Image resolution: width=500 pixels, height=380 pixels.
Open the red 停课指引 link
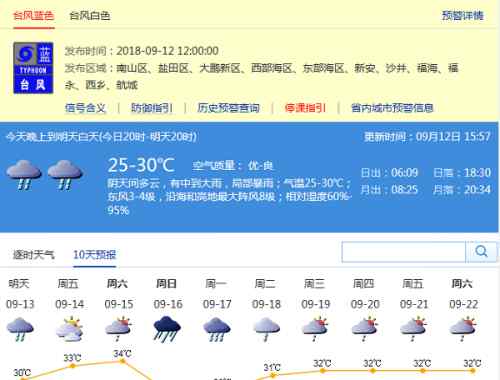click(305, 108)
